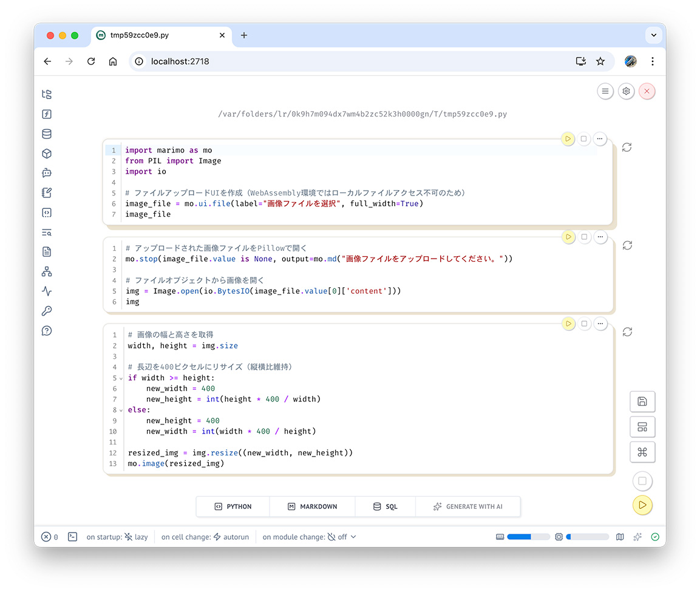This screenshot has width=700, height=592.
Task: Open the tracing activity icon
Action: click(x=47, y=291)
